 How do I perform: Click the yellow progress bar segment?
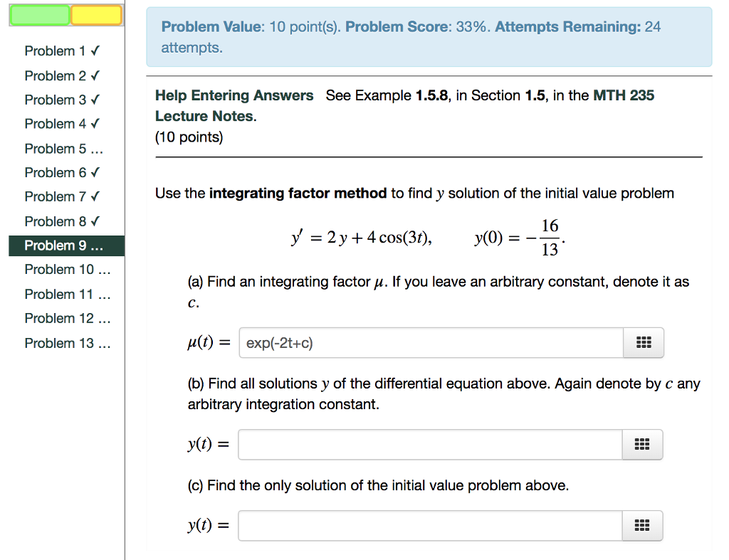(96, 14)
